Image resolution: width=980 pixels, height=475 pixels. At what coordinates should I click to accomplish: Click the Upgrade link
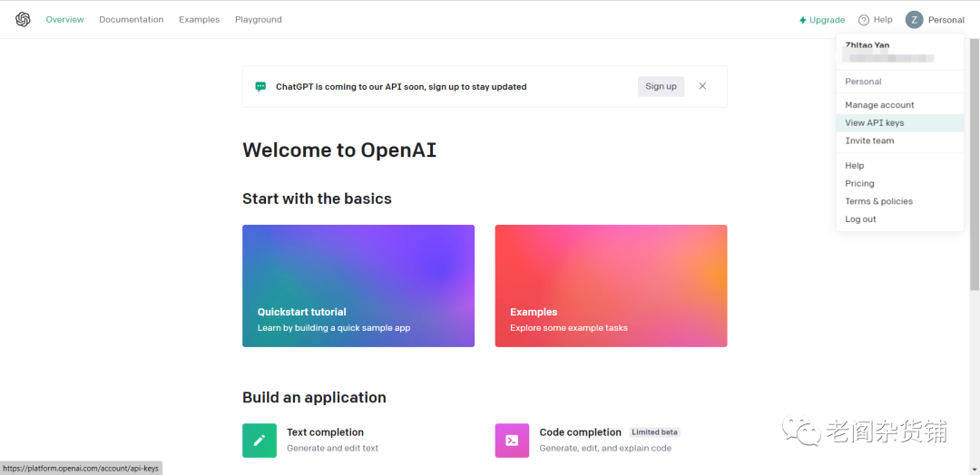pyautogui.click(x=827, y=20)
